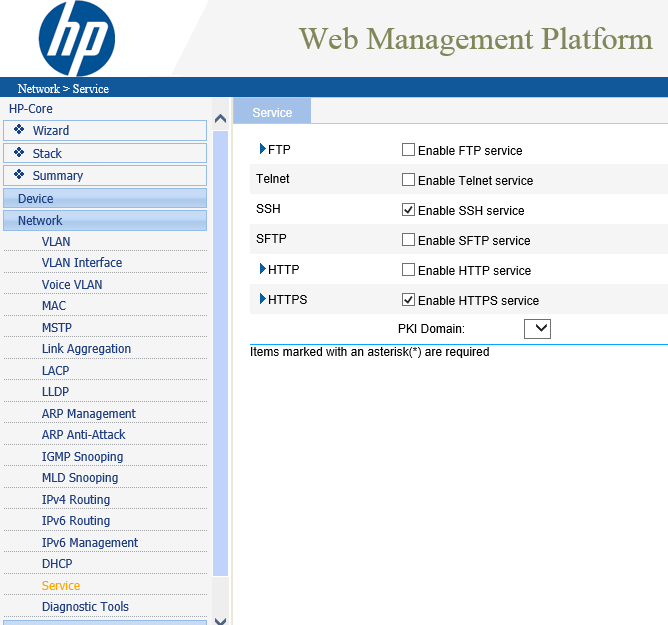This screenshot has height=625, width=668.
Task: Select the Service tab
Action: click(x=272, y=113)
